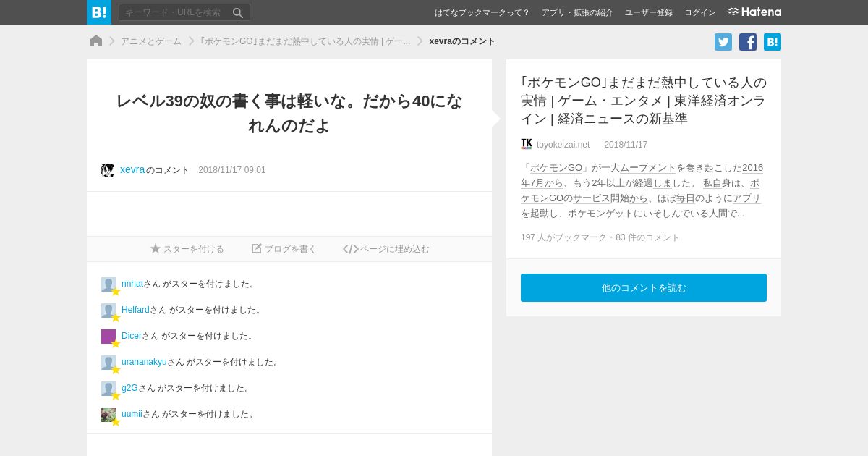The width and height of the screenshot is (868, 456).
Task: Click ブログを書く button
Action: click(284, 249)
